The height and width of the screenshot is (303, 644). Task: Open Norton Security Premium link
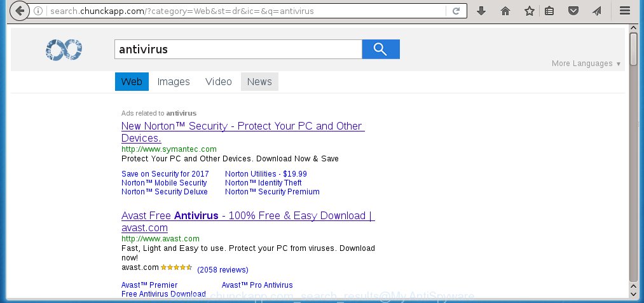[x=272, y=192]
